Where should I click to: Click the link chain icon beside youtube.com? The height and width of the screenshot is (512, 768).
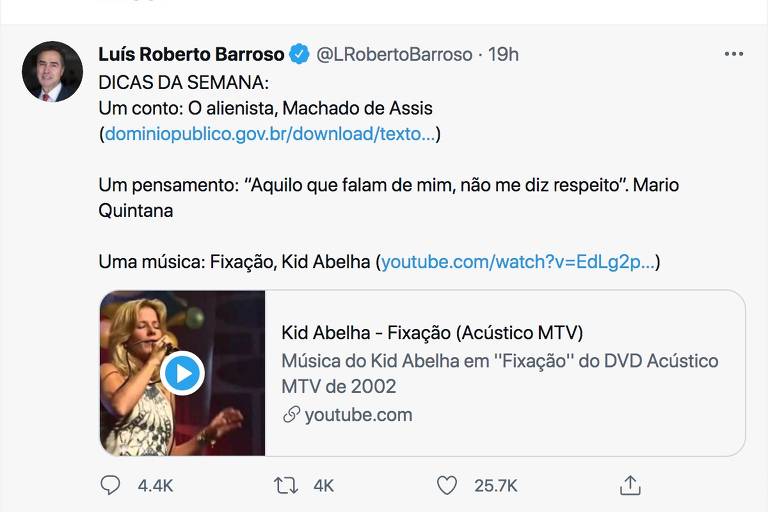click(291, 414)
